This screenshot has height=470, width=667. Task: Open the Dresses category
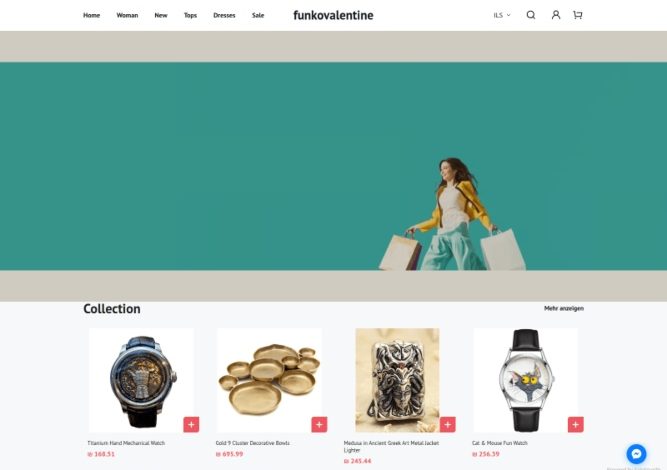click(224, 15)
